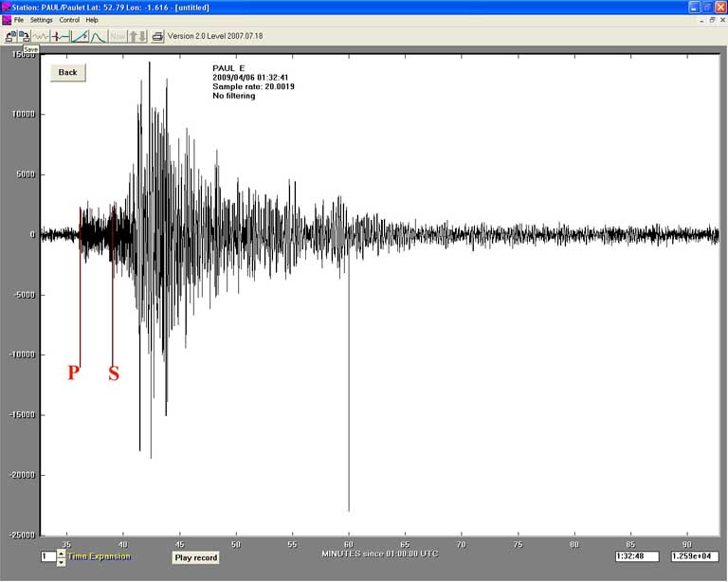728x582 pixels.
Task: Click the rising ramp graph icon
Action: tap(81, 36)
